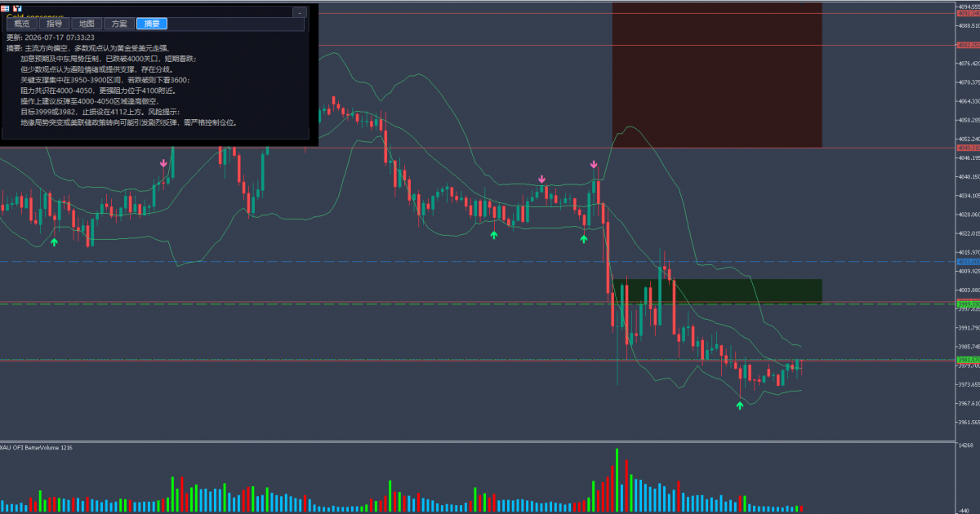Switch to the 方案 tab

[119, 24]
